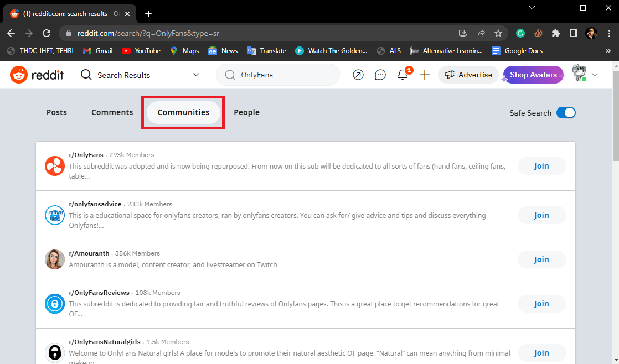Switch to the Posts tab
This screenshot has height=364, width=619.
pyautogui.click(x=56, y=112)
